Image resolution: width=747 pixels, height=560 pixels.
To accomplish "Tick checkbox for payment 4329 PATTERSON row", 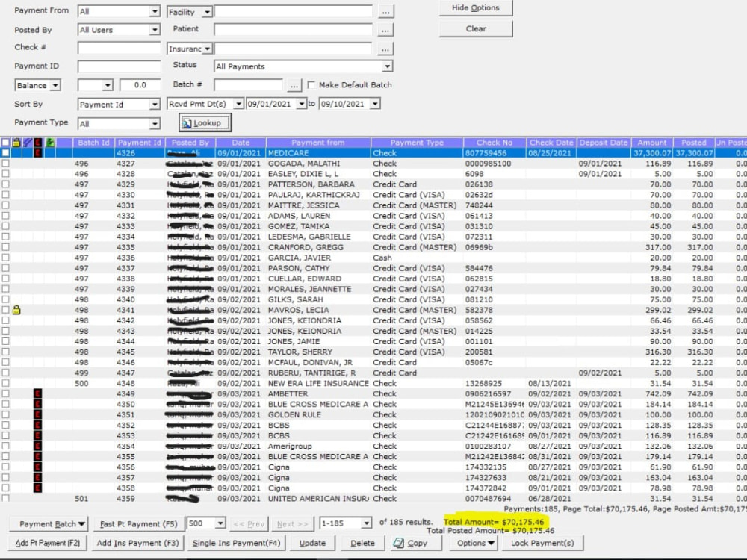I will [x=5, y=184].
